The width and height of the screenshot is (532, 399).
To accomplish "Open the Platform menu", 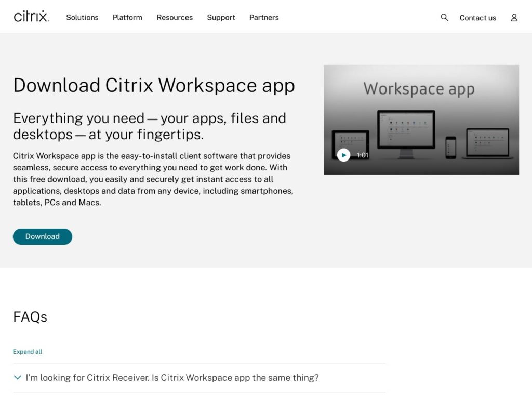I will (x=127, y=17).
